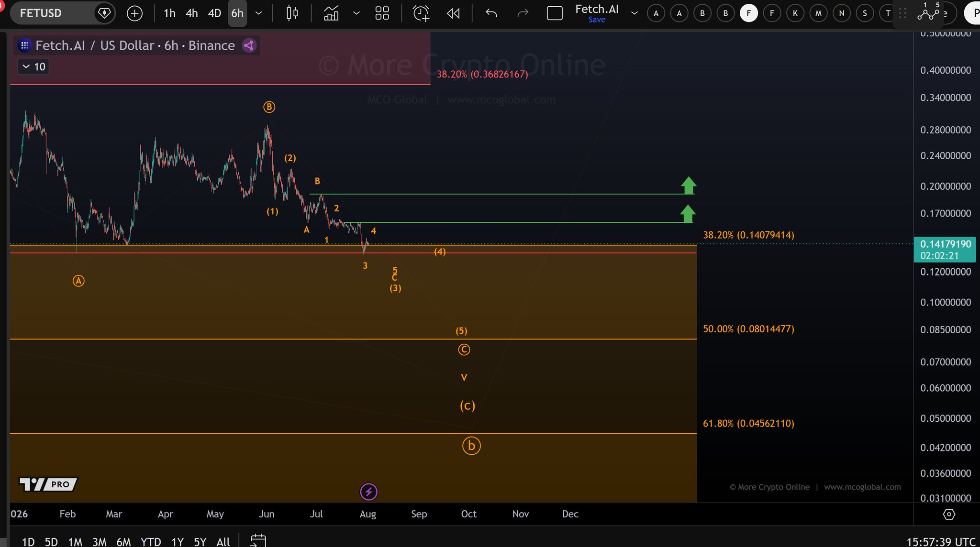Set date range to YTD
The image size is (980, 547).
click(x=151, y=541)
